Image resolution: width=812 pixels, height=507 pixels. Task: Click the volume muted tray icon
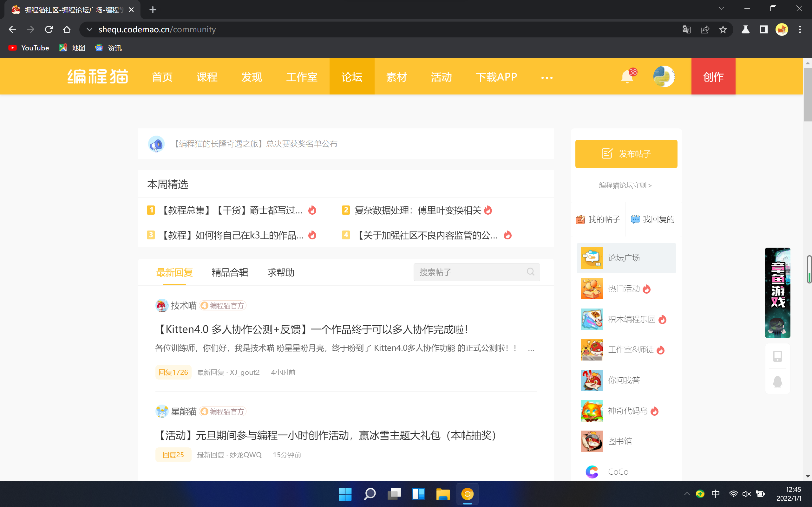747,494
